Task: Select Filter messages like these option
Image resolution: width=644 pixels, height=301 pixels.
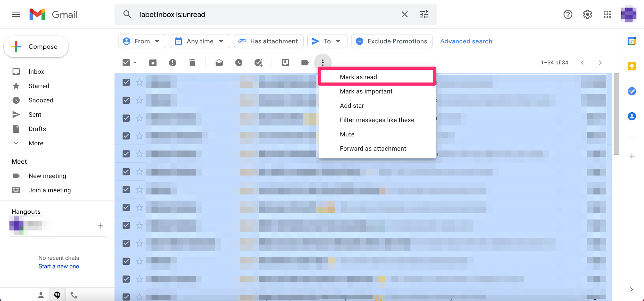Action: pos(377,120)
